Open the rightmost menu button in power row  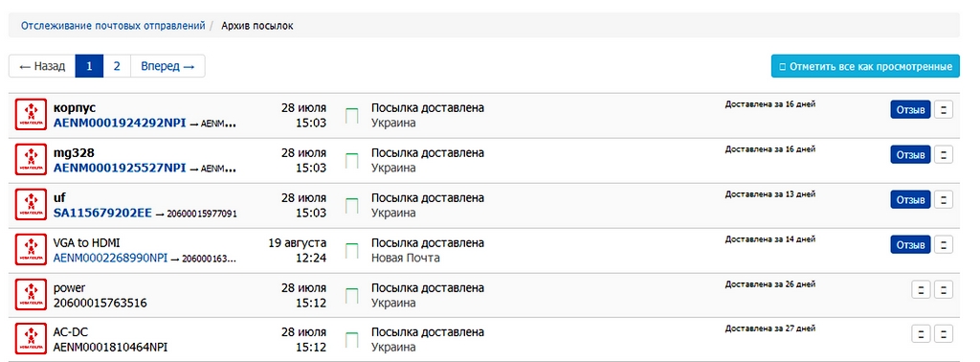(943, 289)
